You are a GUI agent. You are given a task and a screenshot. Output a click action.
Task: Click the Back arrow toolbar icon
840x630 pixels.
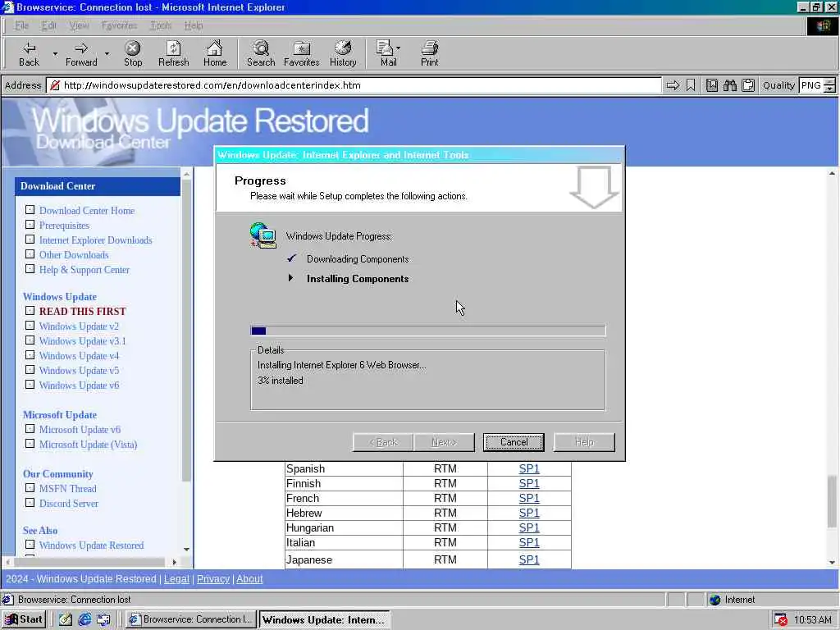[29, 48]
